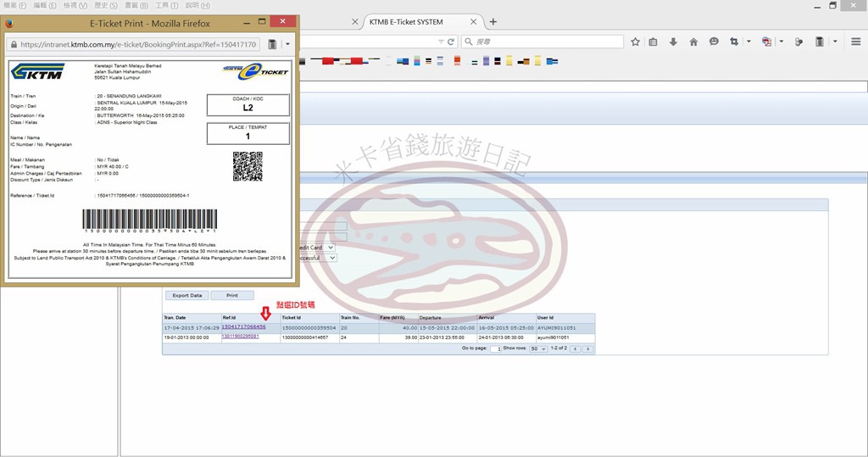Click the barcode on the ticket
This screenshot has height=457, width=868.
point(149,220)
